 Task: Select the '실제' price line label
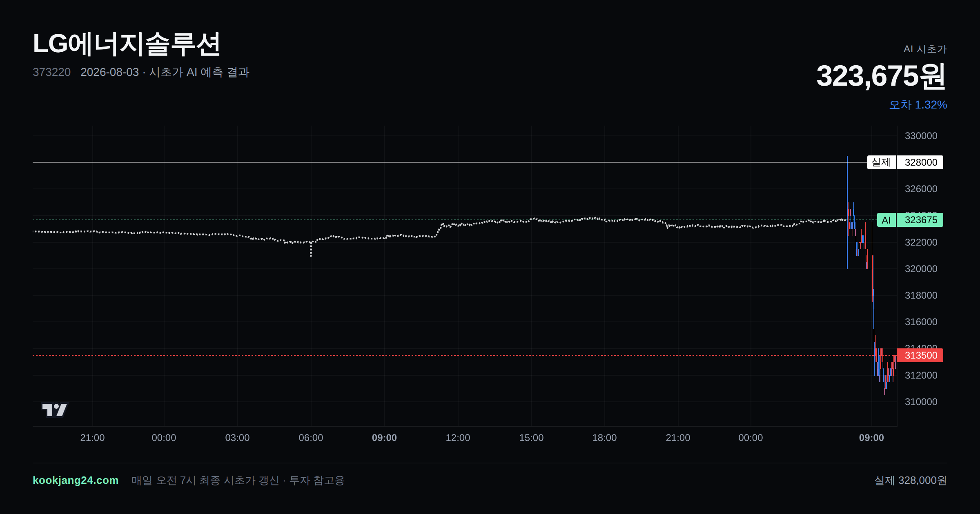click(881, 162)
